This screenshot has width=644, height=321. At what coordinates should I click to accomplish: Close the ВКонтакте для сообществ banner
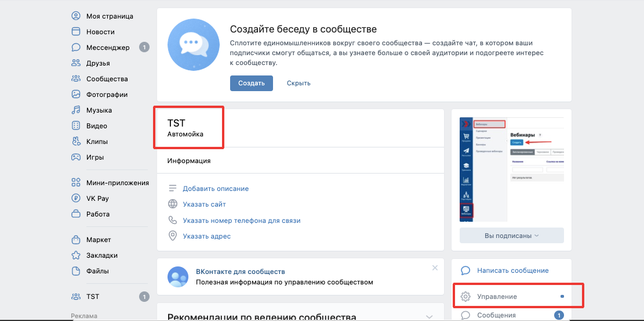click(x=435, y=268)
